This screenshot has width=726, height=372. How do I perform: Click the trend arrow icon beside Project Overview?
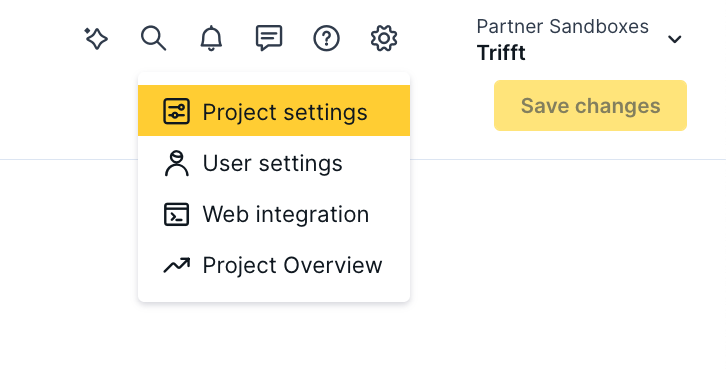(176, 265)
